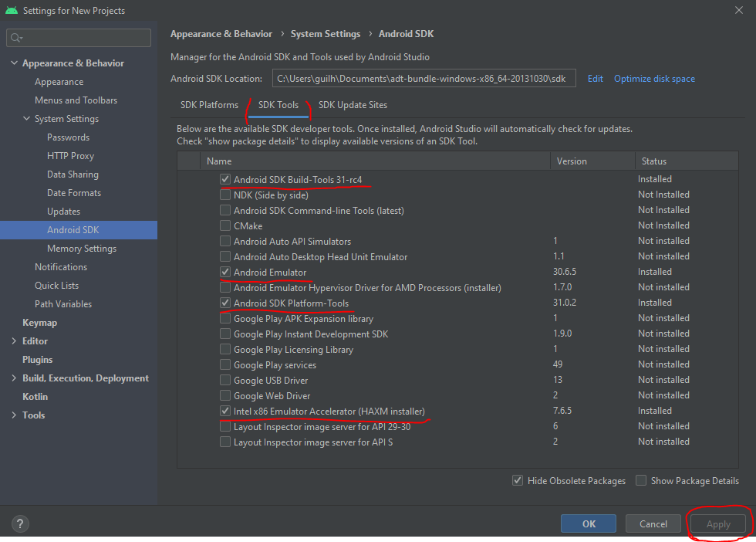Open Path Variables settings

click(63, 304)
